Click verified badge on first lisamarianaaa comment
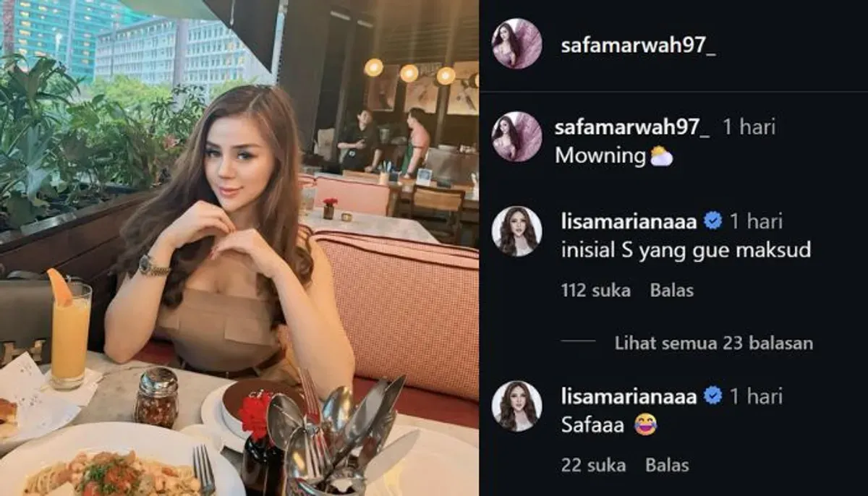The image size is (868, 496). [712, 221]
